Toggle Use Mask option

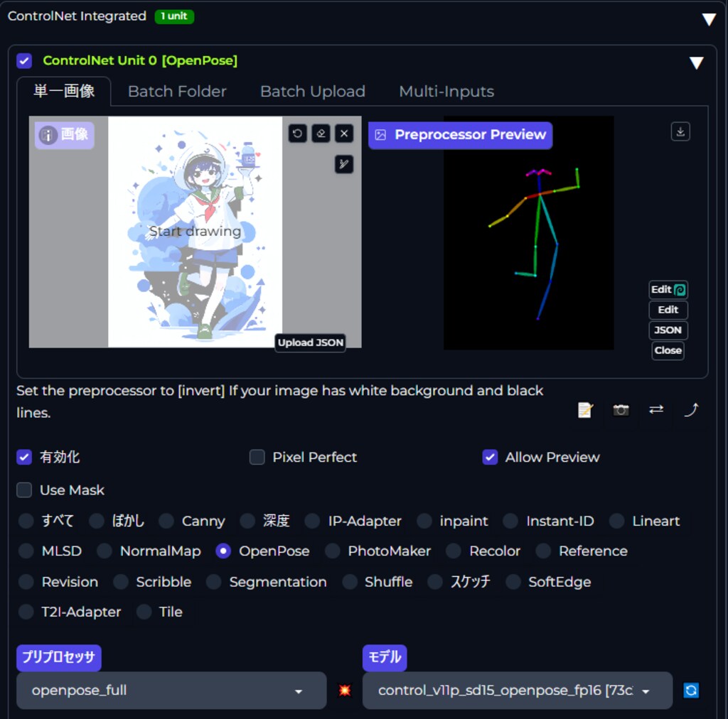[24, 490]
